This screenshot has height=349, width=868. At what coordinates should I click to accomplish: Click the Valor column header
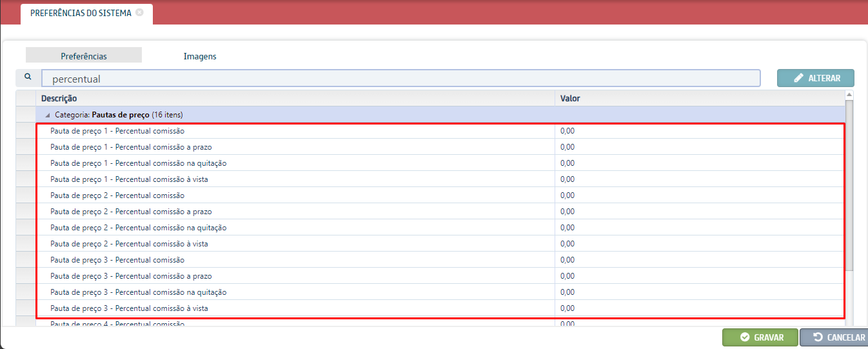pyautogui.click(x=570, y=98)
